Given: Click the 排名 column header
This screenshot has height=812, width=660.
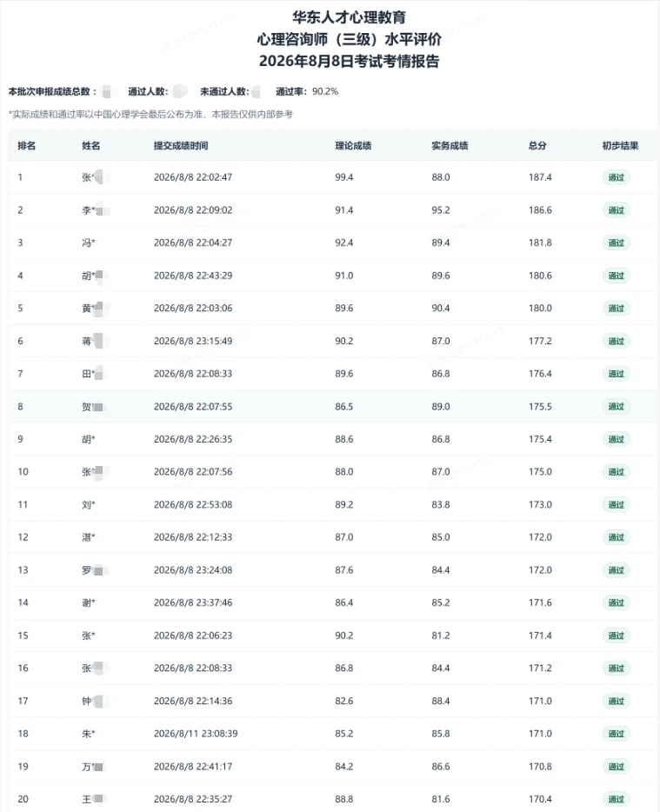Looking at the screenshot, I should point(26,145).
